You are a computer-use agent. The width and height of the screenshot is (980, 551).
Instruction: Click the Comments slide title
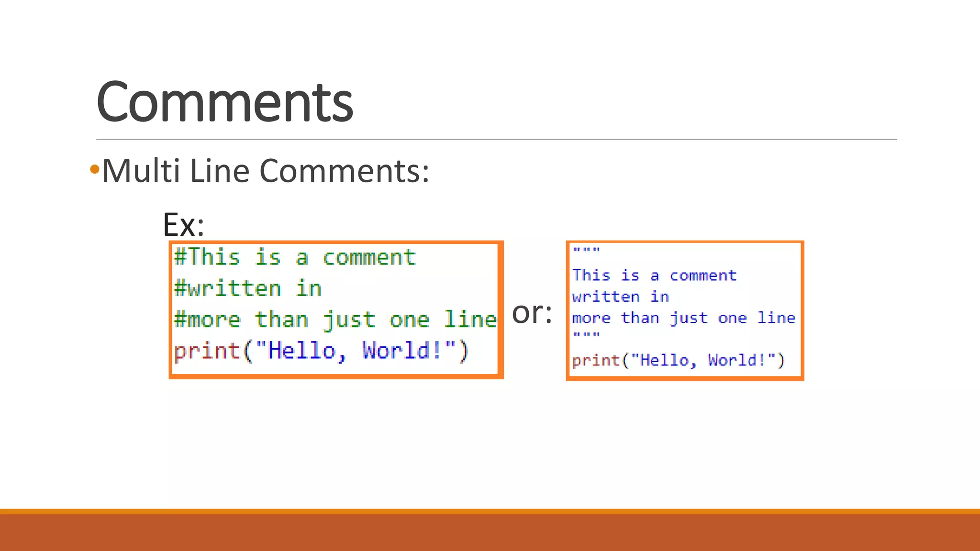click(224, 102)
